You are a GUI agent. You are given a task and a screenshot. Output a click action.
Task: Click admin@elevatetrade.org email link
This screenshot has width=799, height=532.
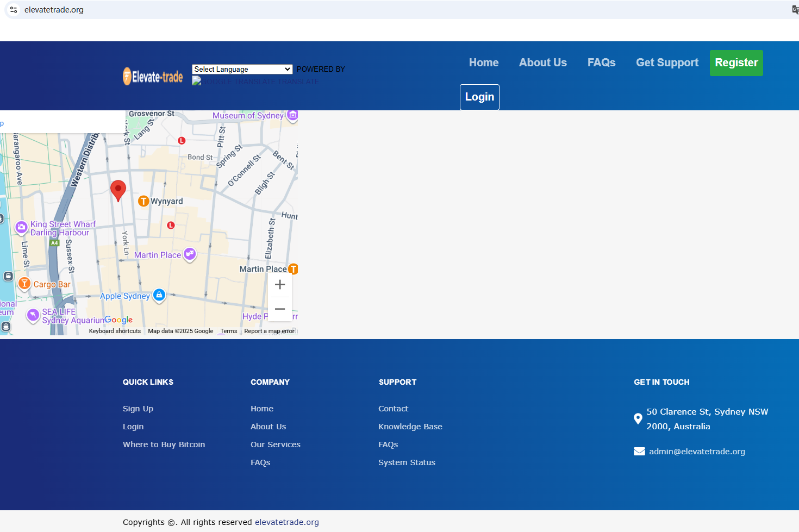pyautogui.click(x=697, y=452)
